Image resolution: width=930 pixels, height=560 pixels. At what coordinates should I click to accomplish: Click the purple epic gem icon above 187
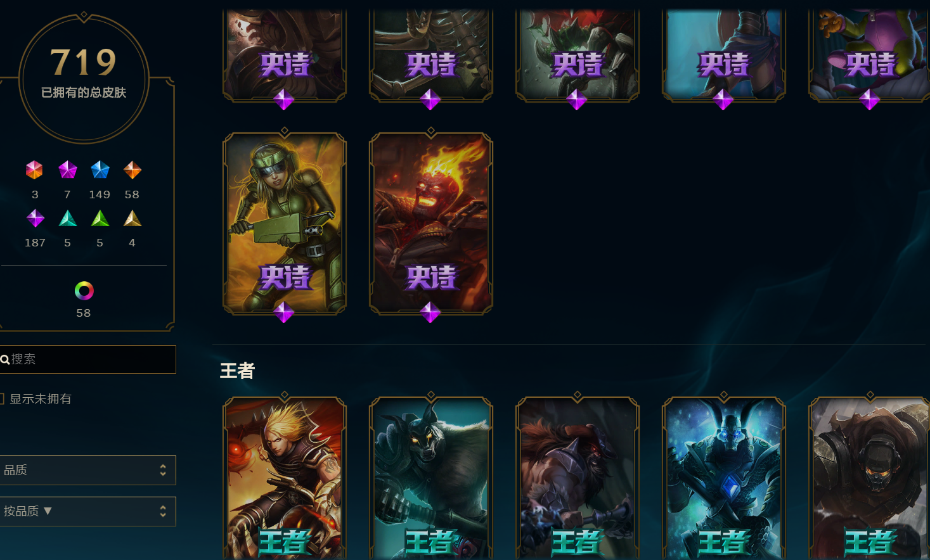35,219
